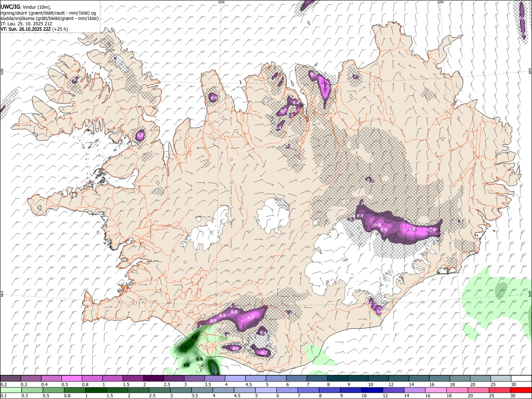
Task: Select the snow-scale swatch between 12 and 14
Action: 399,378
